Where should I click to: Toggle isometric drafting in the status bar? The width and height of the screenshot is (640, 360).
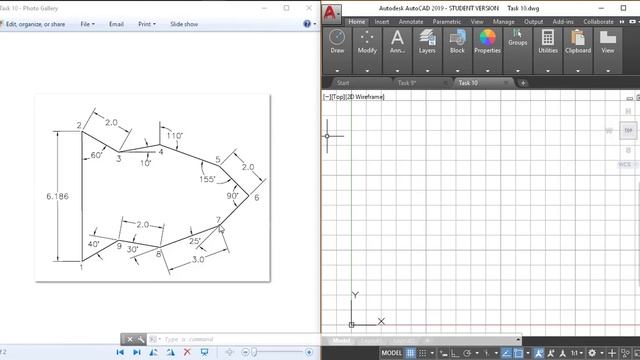[487, 353]
